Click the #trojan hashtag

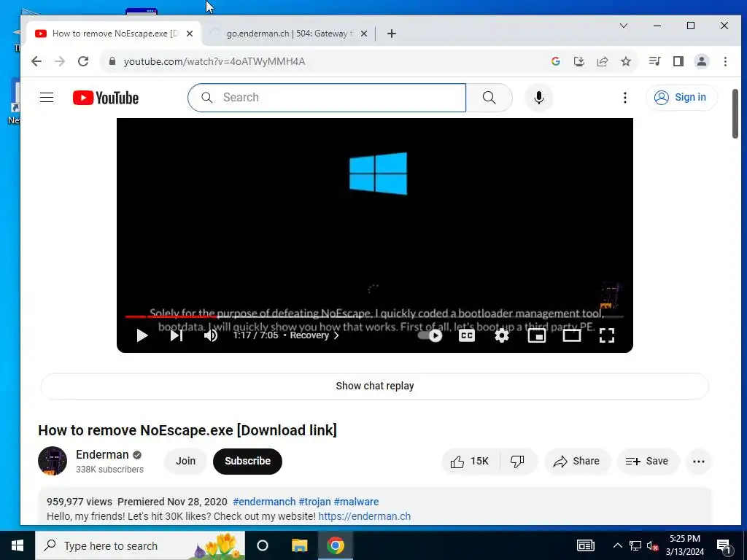click(314, 502)
